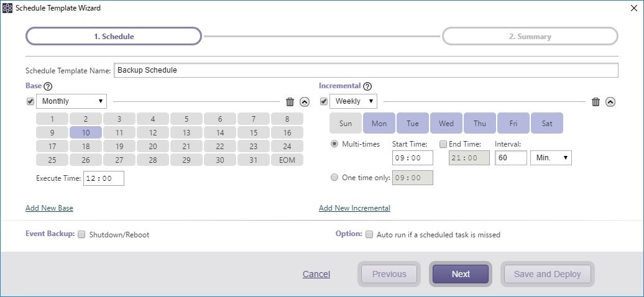The height and width of the screenshot is (297, 644).
Task: Enable the Shutdown/Reboot event backup checkbox
Action: point(81,235)
